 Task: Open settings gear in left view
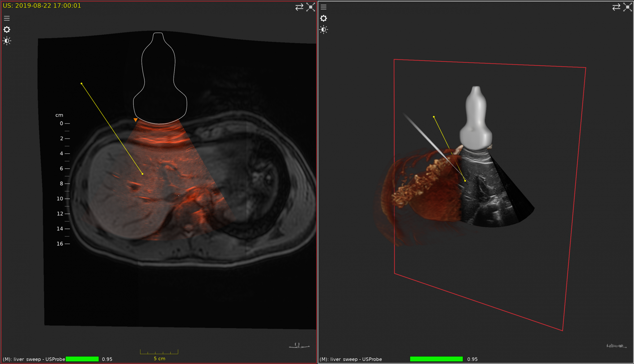(7, 29)
